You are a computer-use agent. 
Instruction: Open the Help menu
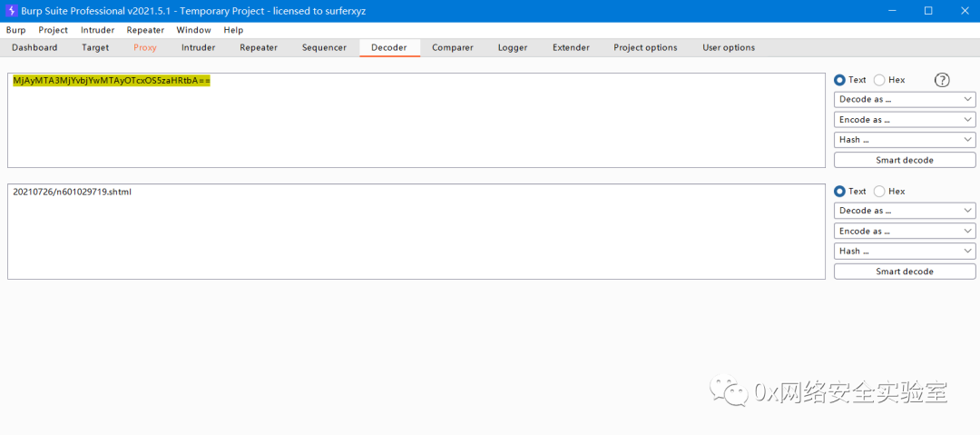[234, 30]
